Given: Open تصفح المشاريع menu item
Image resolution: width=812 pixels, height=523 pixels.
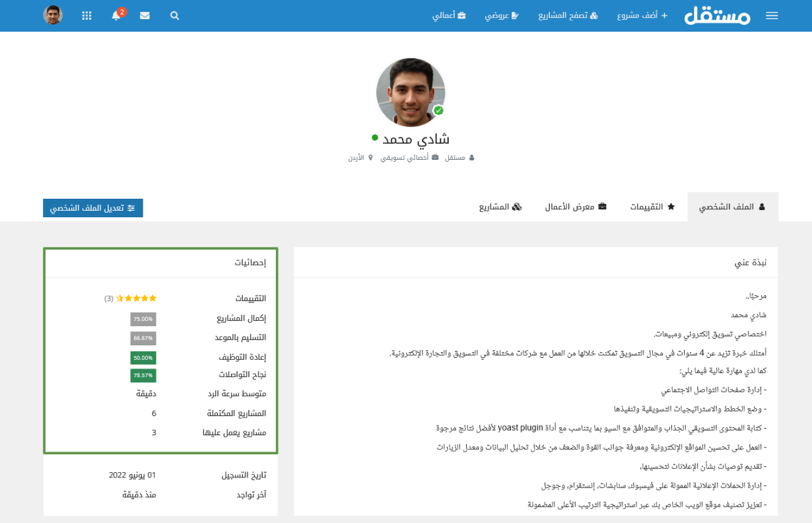Looking at the screenshot, I should pyautogui.click(x=568, y=16).
